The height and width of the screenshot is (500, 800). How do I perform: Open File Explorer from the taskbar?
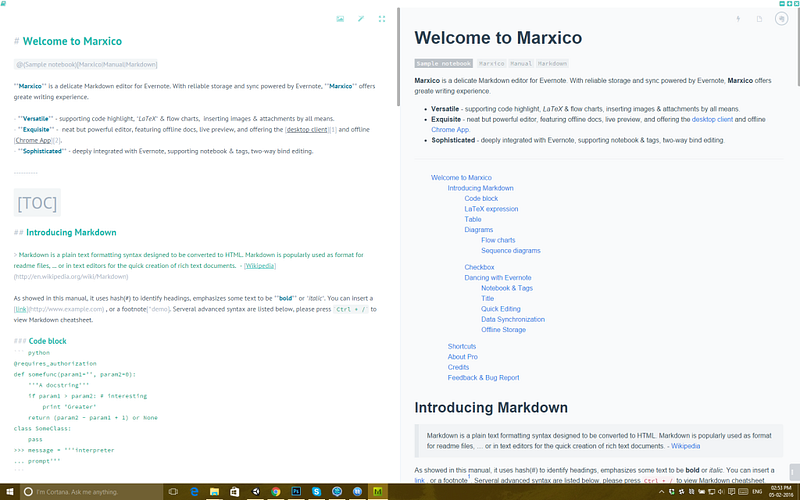pos(214,492)
